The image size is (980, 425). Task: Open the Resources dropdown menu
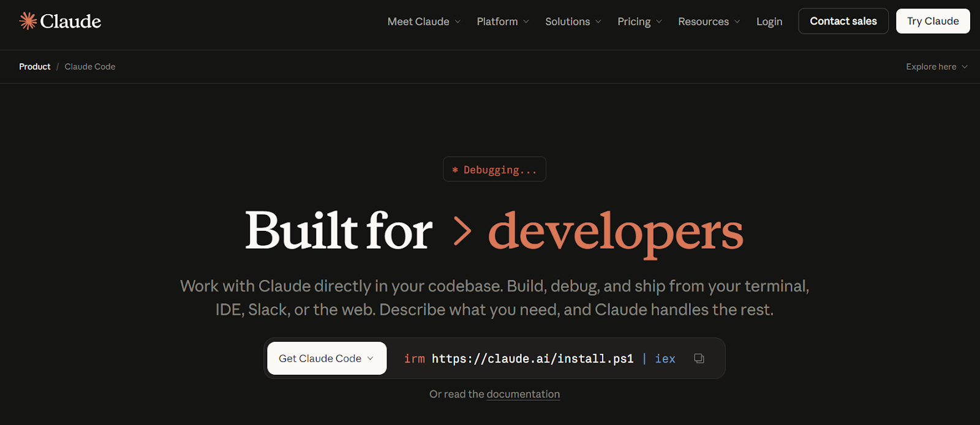point(703,21)
